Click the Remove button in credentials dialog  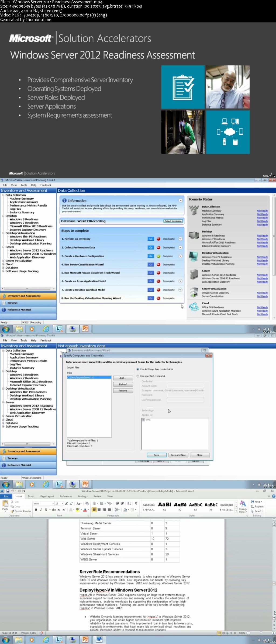pos(123,390)
